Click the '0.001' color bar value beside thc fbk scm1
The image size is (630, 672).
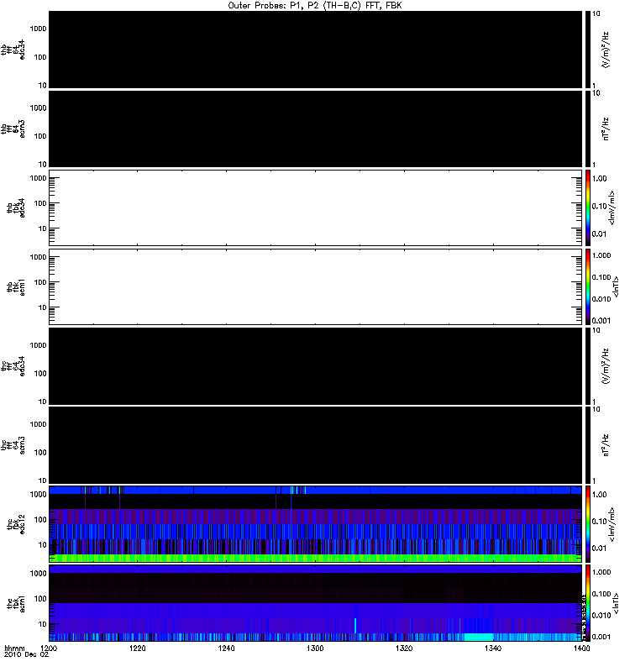click(x=601, y=637)
